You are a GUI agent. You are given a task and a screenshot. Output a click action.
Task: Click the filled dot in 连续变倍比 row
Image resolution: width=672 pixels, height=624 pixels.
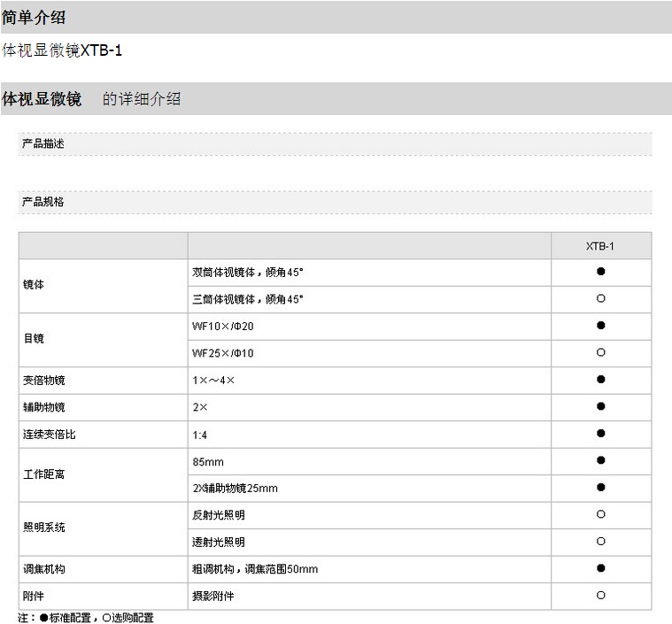pyautogui.click(x=601, y=434)
